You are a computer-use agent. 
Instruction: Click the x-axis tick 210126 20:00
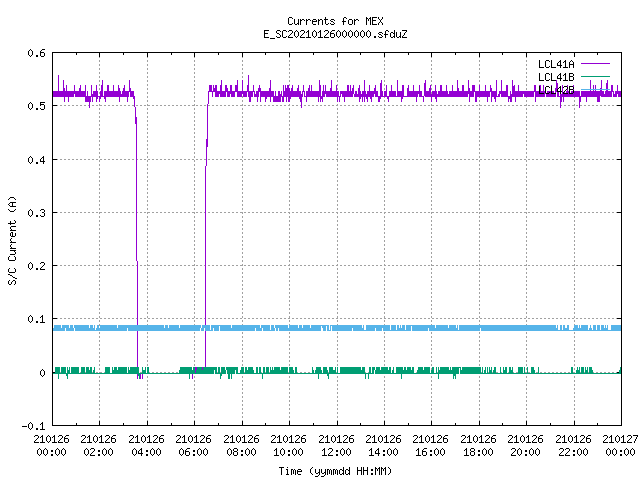pos(526,446)
